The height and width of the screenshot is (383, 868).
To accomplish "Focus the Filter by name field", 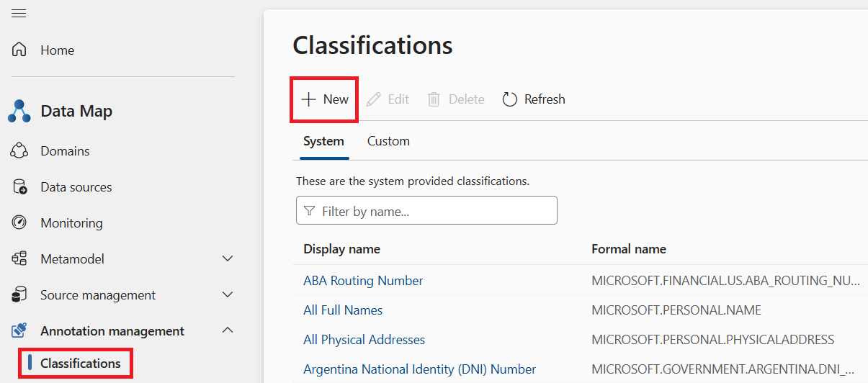I will pos(426,210).
